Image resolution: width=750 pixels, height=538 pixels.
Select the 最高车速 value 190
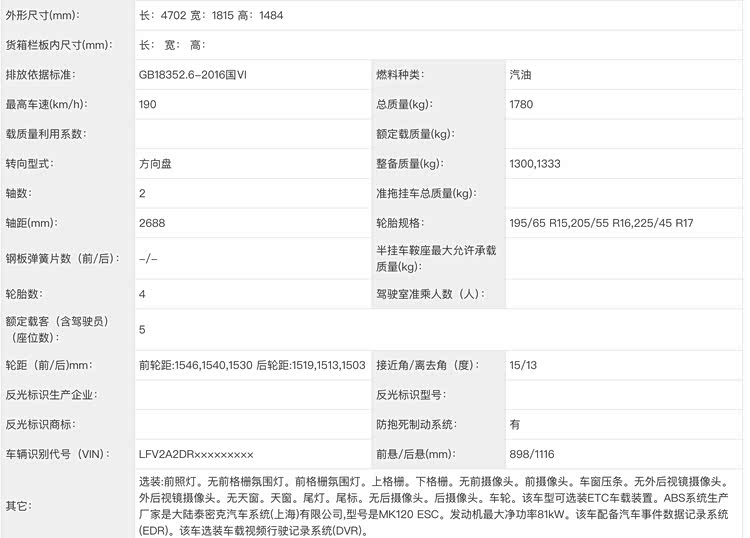(x=150, y=104)
